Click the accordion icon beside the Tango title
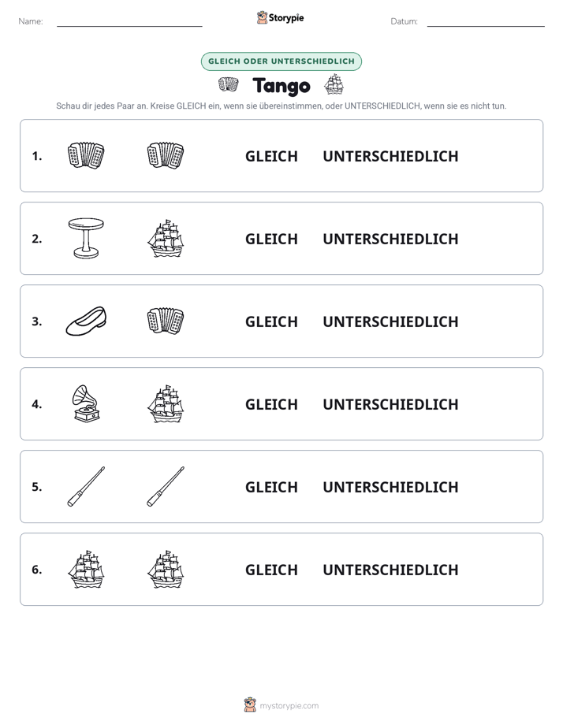This screenshot has height=728, width=563. [228, 85]
